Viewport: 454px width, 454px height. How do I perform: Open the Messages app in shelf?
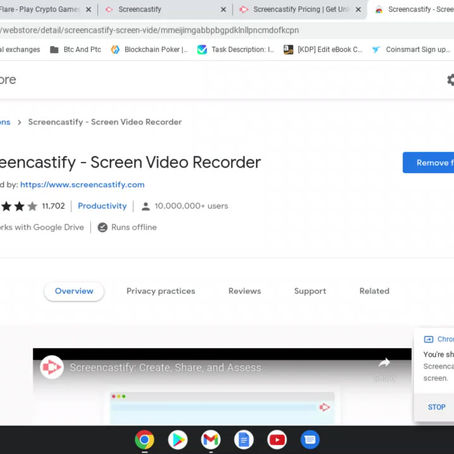coord(310,440)
